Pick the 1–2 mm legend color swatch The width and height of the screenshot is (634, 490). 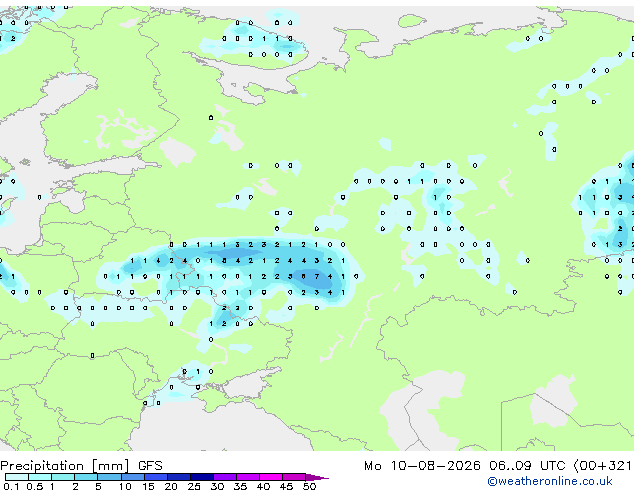pyautogui.click(x=63, y=477)
